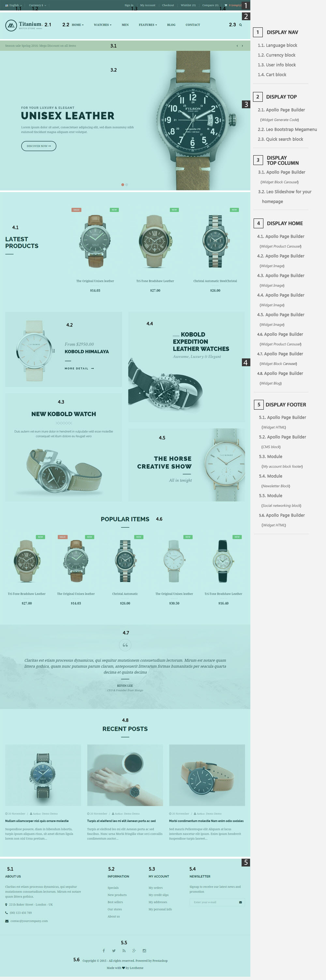326x980 pixels.
Task: Follow the MORE DETAIL link for Kobold Himalaya
Action: coord(79,368)
